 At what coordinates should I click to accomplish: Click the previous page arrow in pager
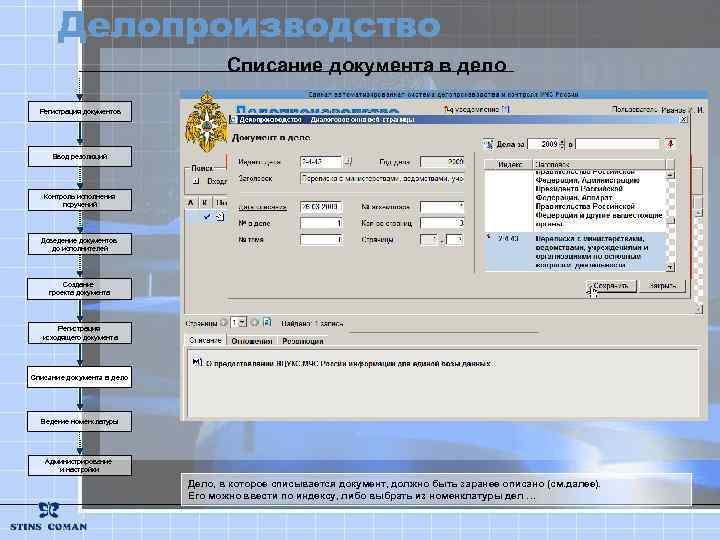click(x=224, y=323)
